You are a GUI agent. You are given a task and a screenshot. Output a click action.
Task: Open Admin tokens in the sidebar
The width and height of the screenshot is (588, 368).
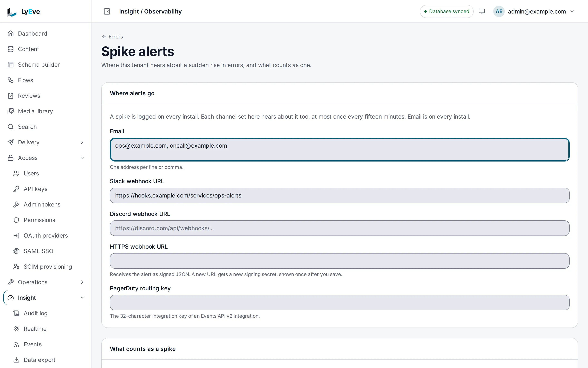(46, 204)
